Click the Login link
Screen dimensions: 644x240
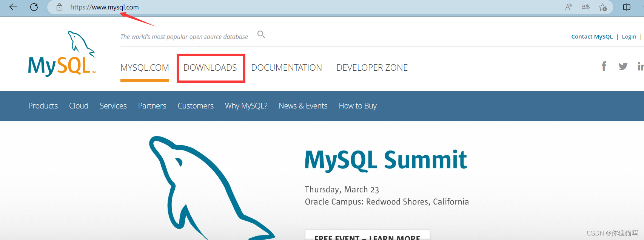point(629,37)
